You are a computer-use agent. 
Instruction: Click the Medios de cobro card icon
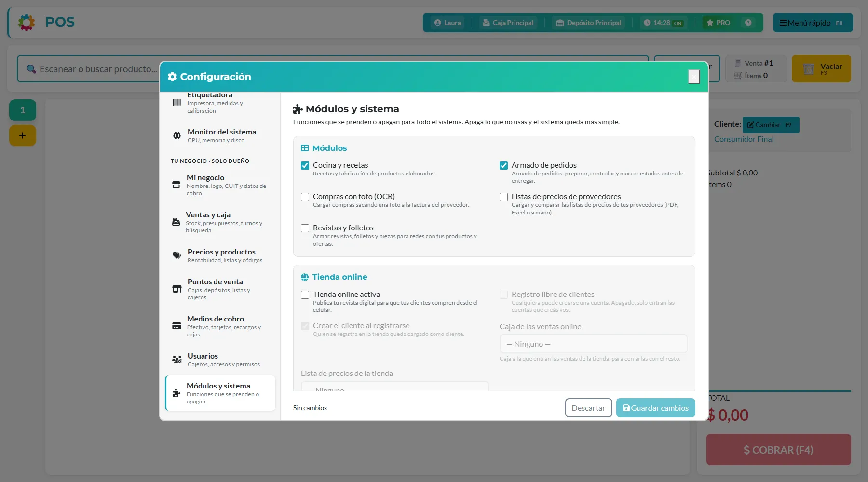[176, 326]
